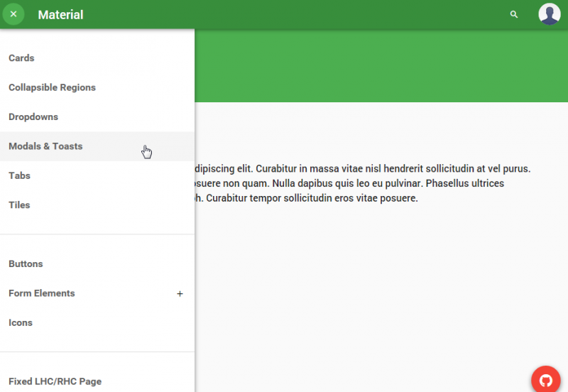The height and width of the screenshot is (392, 568).
Task: Open the Buttons section in the sidebar
Action: [x=26, y=264]
